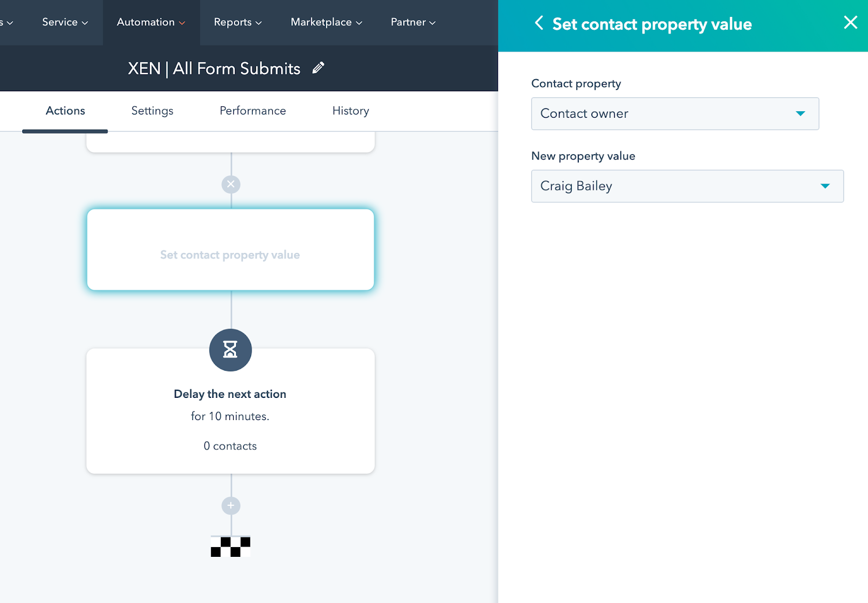Click the plus icon to add a new action
This screenshot has width=868, height=603.
(230, 505)
